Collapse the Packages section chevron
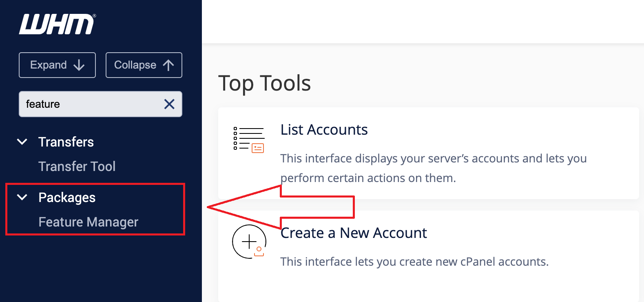 pyautogui.click(x=22, y=197)
